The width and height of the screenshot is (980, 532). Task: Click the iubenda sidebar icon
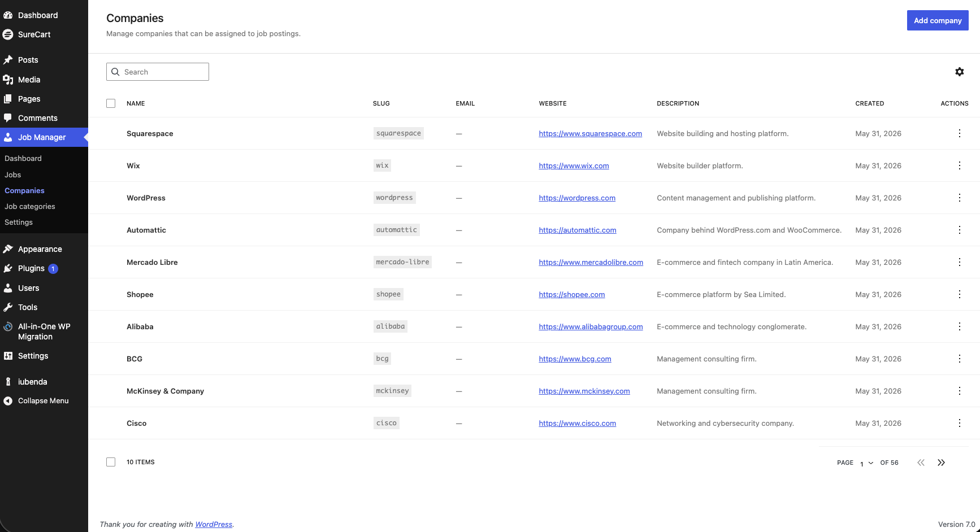click(x=8, y=382)
